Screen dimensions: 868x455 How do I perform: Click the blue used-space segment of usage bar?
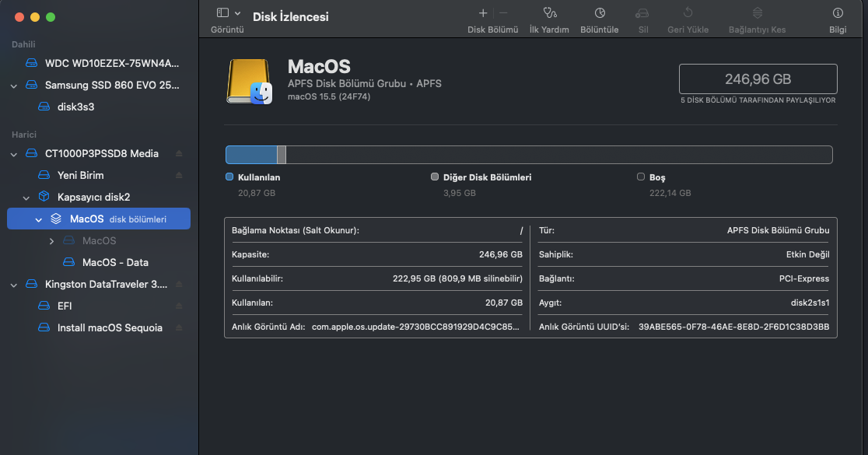[251, 155]
